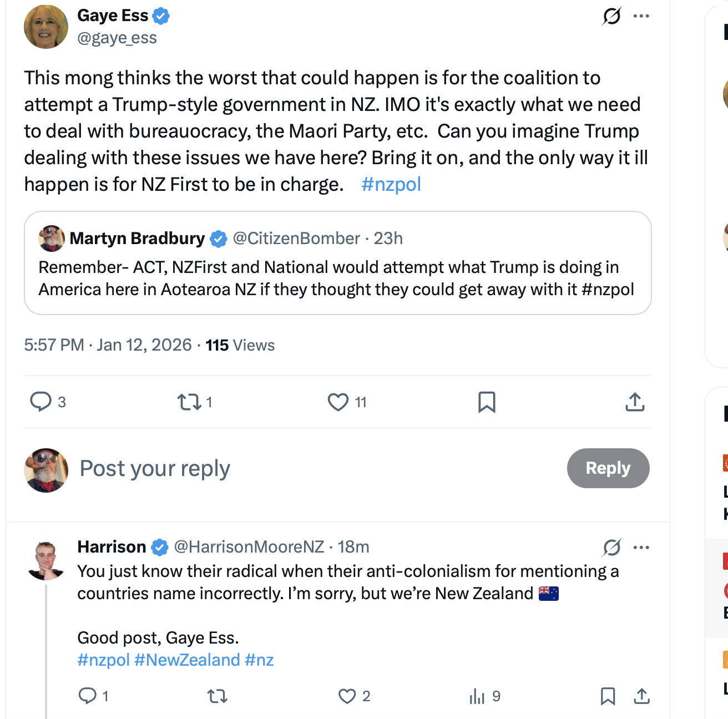This screenshot has width=728, height=719.
Task: Reply to Harrison's comment
Action: [x=88, y=696]
